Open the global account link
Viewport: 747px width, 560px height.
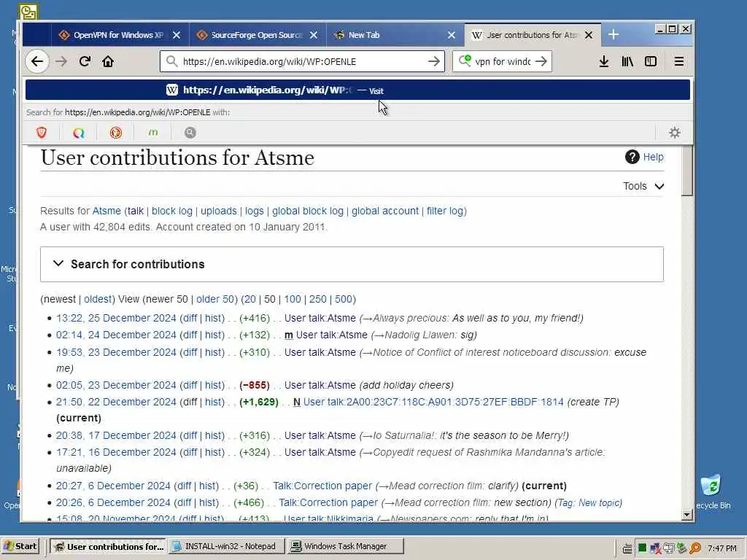pos(385,211)
